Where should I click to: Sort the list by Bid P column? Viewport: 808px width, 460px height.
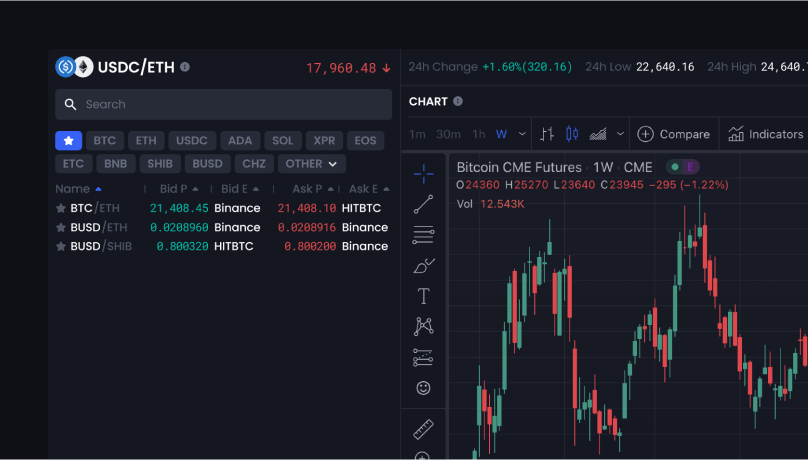pyautogui.click(x=178, y=189)
